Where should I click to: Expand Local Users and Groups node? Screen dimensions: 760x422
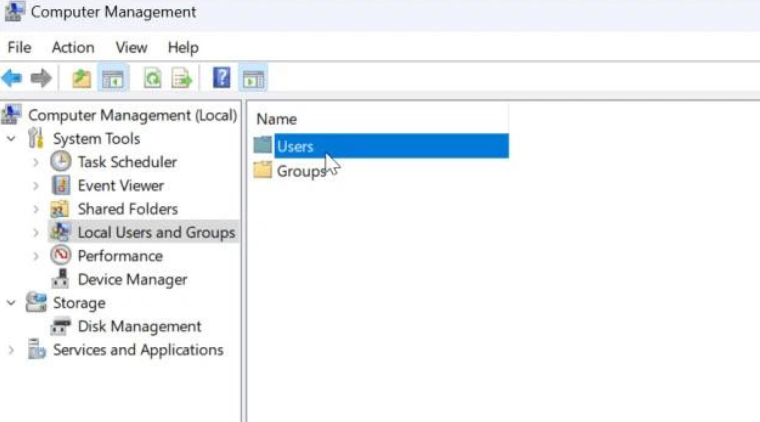(36, 233)
